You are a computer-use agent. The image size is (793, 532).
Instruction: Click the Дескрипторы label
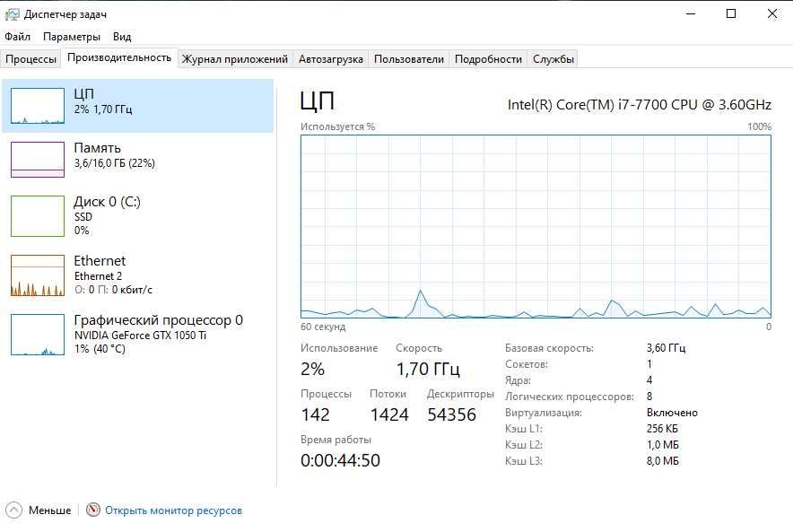click(460, 394)
